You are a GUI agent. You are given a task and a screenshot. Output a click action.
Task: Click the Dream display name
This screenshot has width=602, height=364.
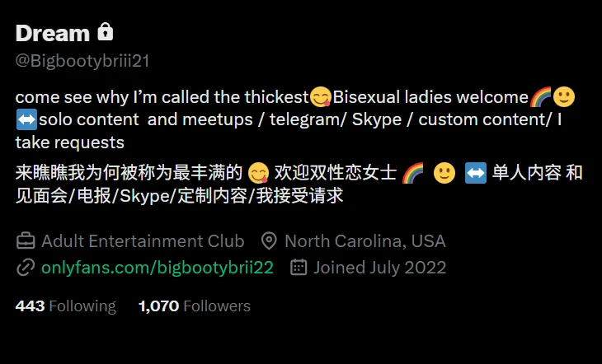(53, 33)
